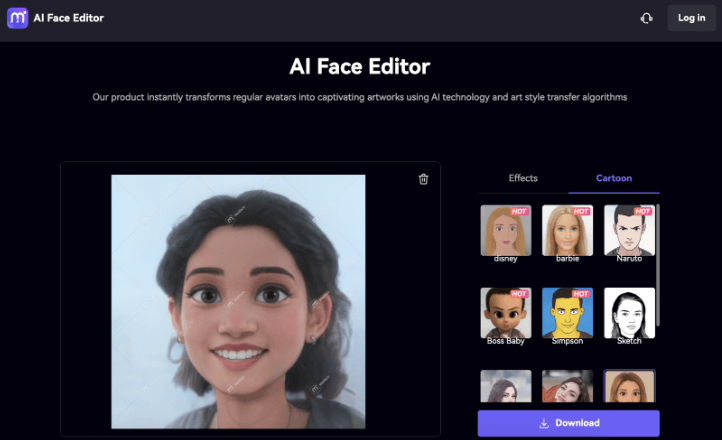
Task: Apply the disney cartoon style
Action: click(506, 230)
